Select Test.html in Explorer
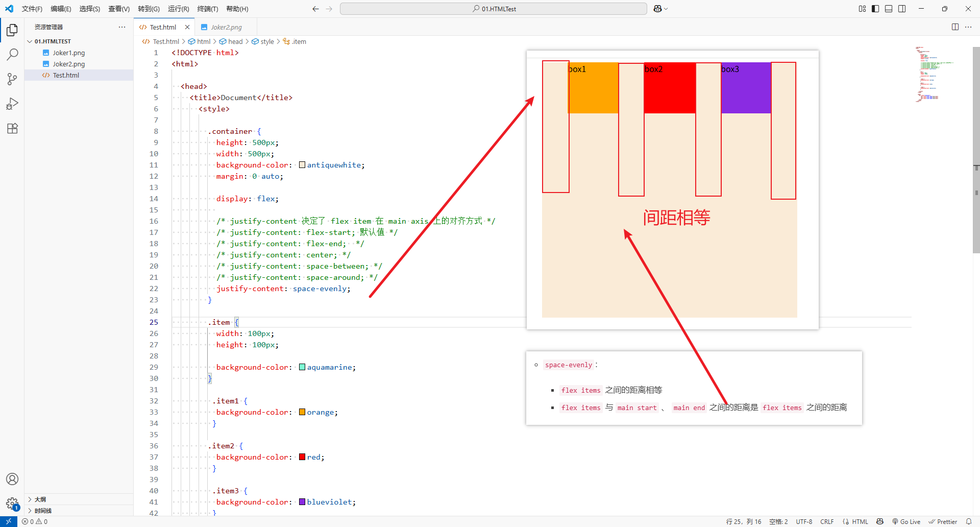Viewport: 980px width, 527px height. click(x=79, y=75)
